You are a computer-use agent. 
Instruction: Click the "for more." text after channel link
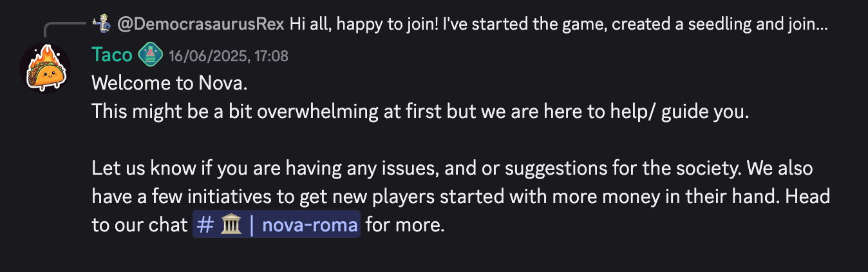point(405,226)
